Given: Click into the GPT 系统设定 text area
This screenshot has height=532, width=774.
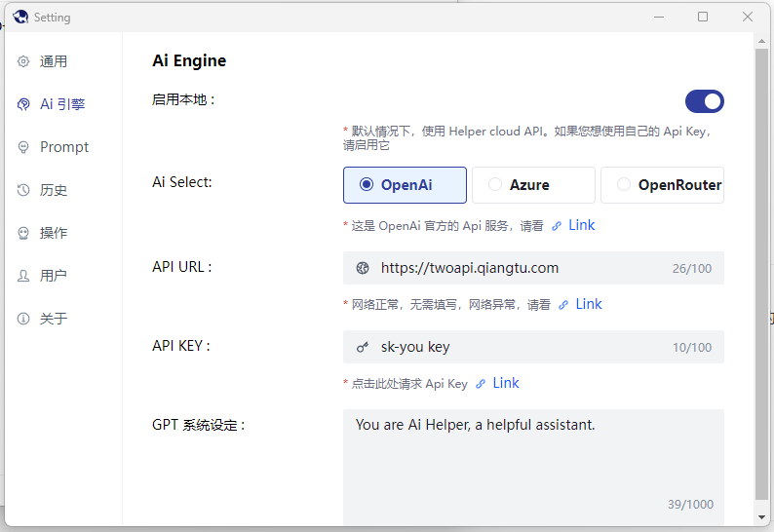Looking at the screenshot, I should tap(533, 467).
